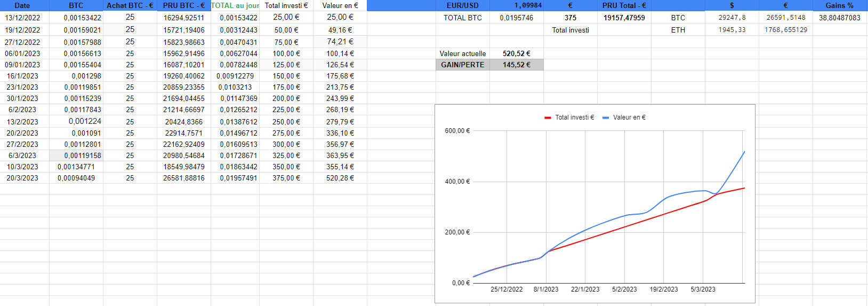Select the ETH dollar price 1945,33
868x306 pixels.
point(732,30)
